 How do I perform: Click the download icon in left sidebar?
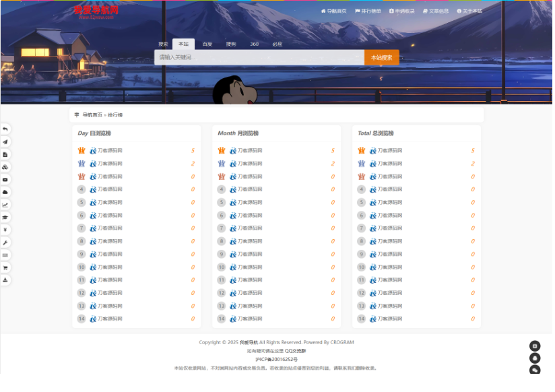coord(5,280)
